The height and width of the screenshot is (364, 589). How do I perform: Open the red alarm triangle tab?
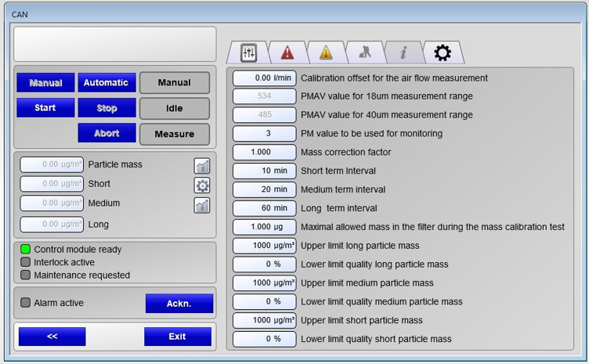(287, 52)
